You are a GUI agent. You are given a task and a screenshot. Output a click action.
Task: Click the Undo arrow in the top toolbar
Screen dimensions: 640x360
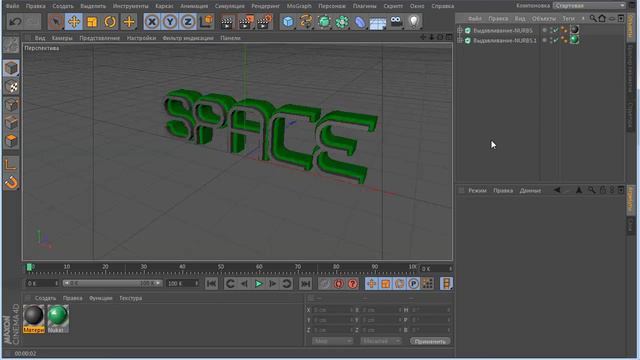16,22
